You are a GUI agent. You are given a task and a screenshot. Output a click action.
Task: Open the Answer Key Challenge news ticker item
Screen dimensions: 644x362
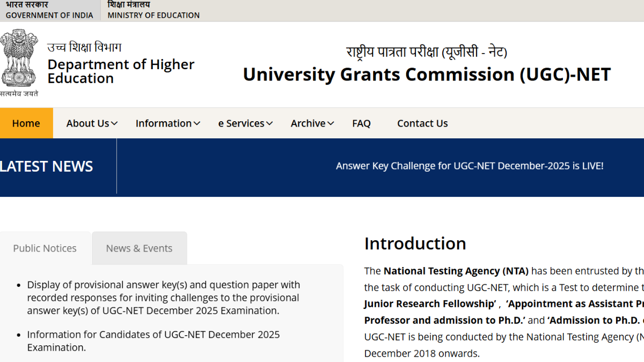point(470,166)
